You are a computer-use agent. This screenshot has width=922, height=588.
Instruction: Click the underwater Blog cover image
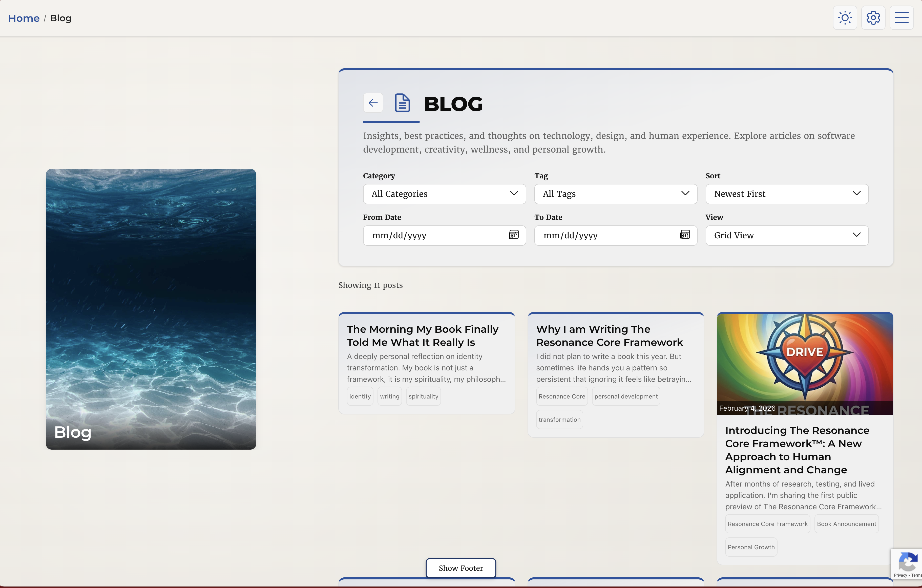coord(151,309)
